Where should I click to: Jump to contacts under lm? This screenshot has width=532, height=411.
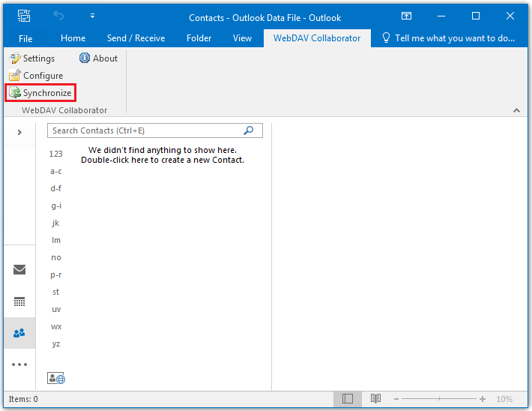(x=56, y=240)
